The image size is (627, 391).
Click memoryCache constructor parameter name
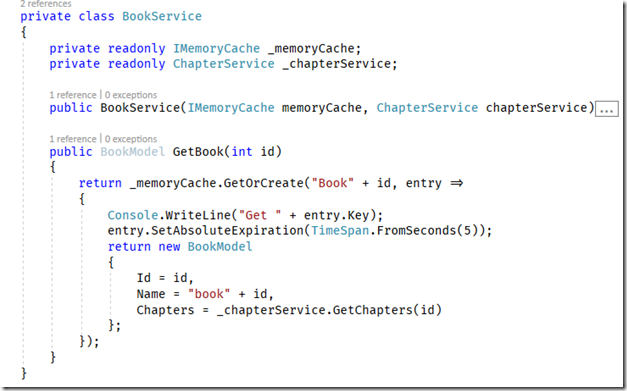tap(321, 108)
